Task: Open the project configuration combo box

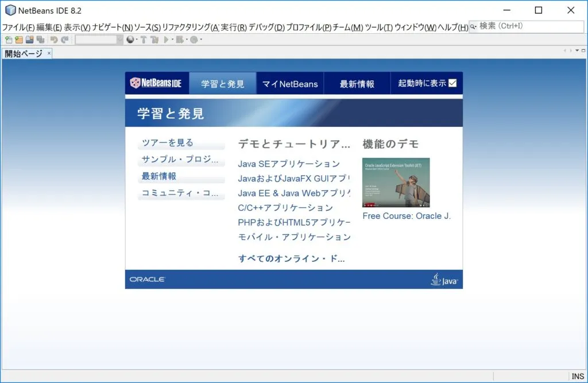Action: (x=99, y=40)
